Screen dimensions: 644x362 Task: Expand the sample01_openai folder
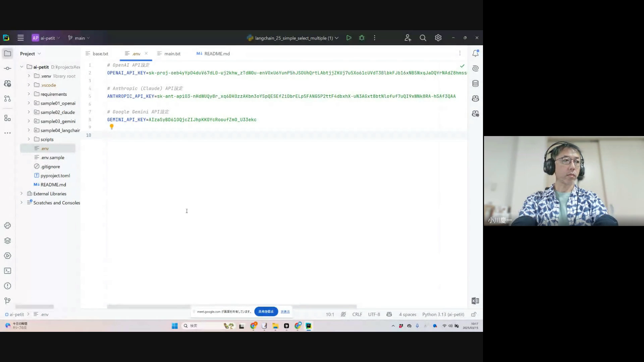pyautogui.click(x=29, y=103)
